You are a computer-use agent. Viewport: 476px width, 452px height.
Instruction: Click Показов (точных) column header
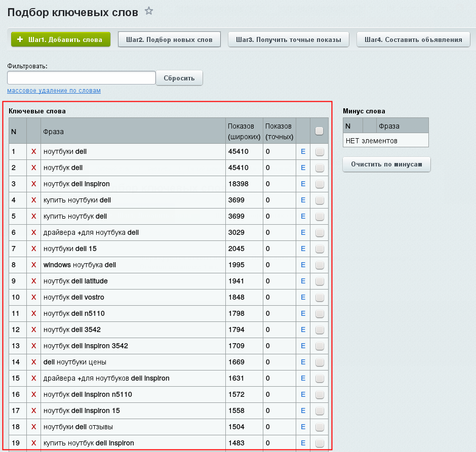point(280,131)
